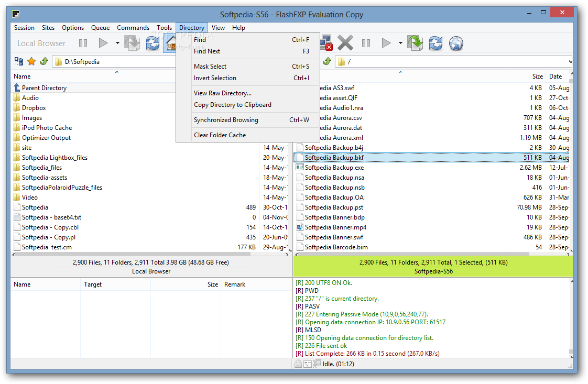This screenshot has height=384, width=588.
Task: Go up one level in remote pane
Action: 327,61
